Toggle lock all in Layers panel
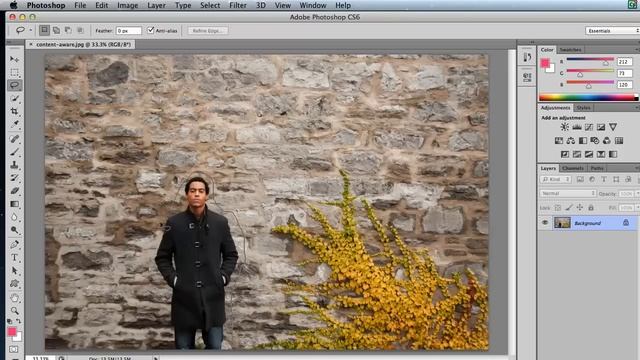This screenshot has height=360, width=640. [x=591, y=208]
